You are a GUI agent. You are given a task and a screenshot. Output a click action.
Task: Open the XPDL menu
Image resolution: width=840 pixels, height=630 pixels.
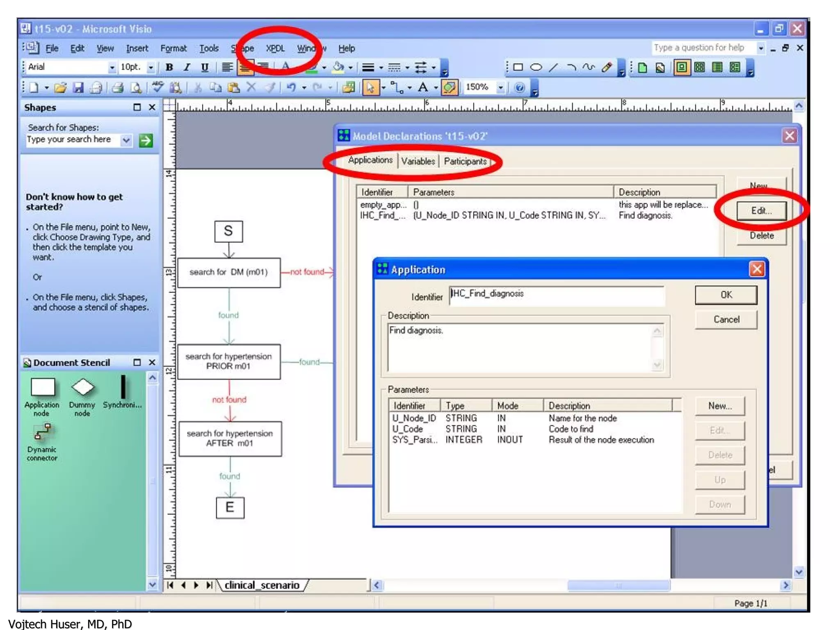coord(275,48)
